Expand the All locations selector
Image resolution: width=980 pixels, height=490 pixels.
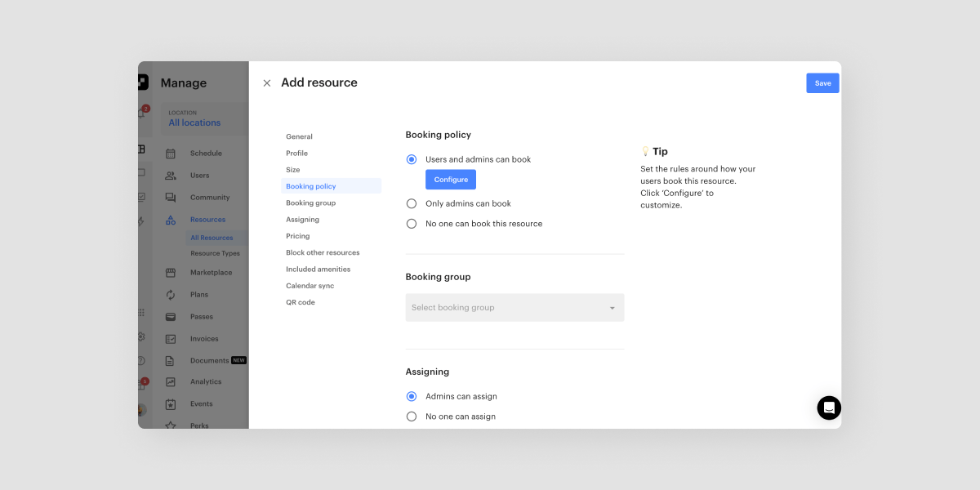[x=194, y=122]
